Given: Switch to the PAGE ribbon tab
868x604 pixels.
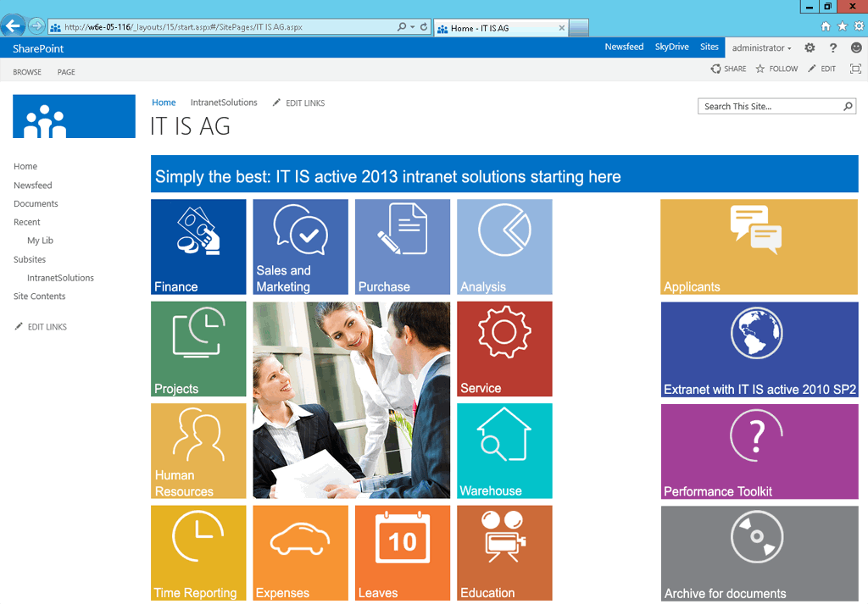Looking at the screenshot, I should (x=66, y=72).
